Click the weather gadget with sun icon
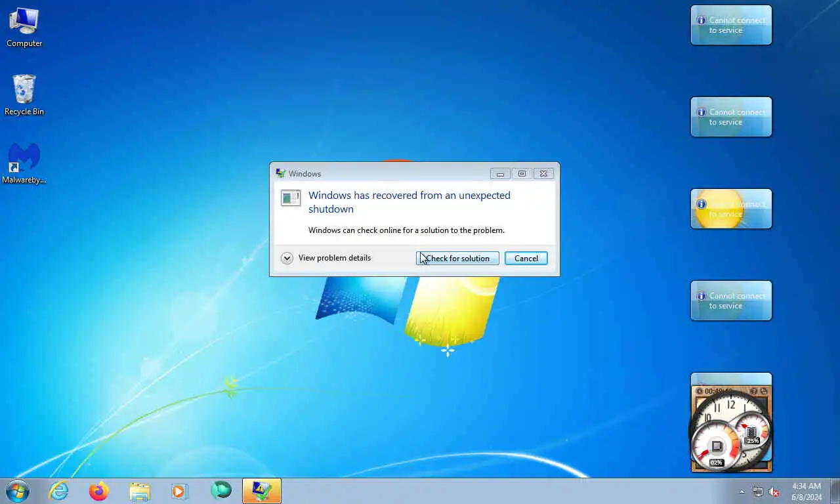This screenshot has width=840, height=504. 731,209
